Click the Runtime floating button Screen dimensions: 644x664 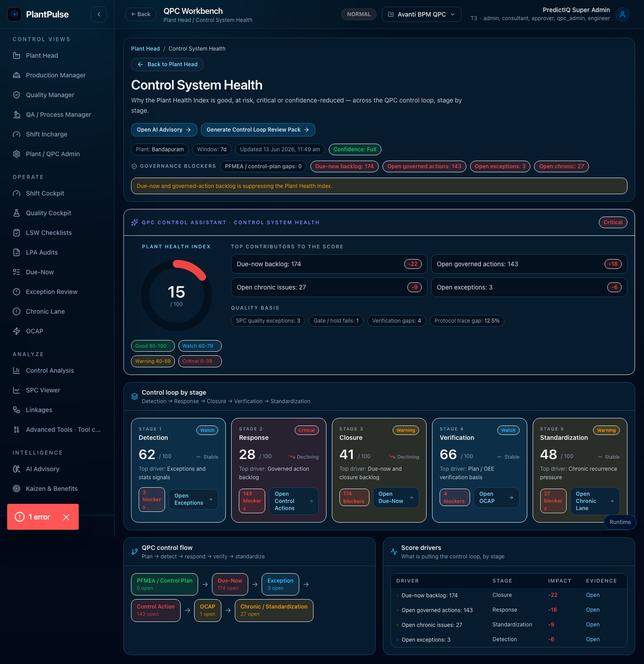(x=620, y=522)
